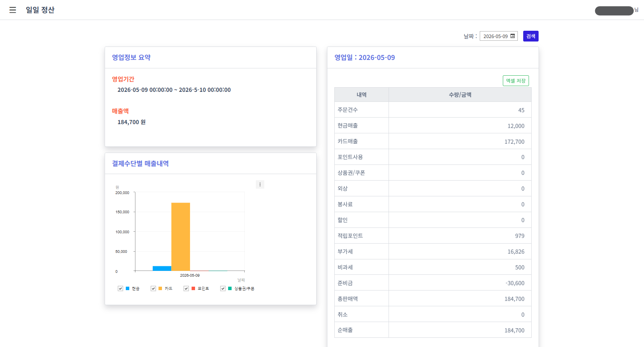Viewport: 644px width, 347px height.
Task: Click the orange 카드 legend color swatch
Action: (160, 289)
